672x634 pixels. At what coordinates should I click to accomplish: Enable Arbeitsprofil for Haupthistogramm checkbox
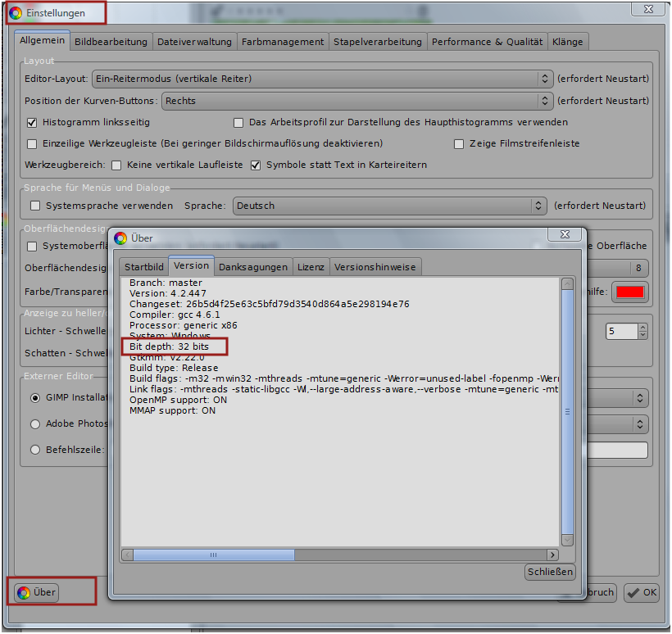(238, 123)
